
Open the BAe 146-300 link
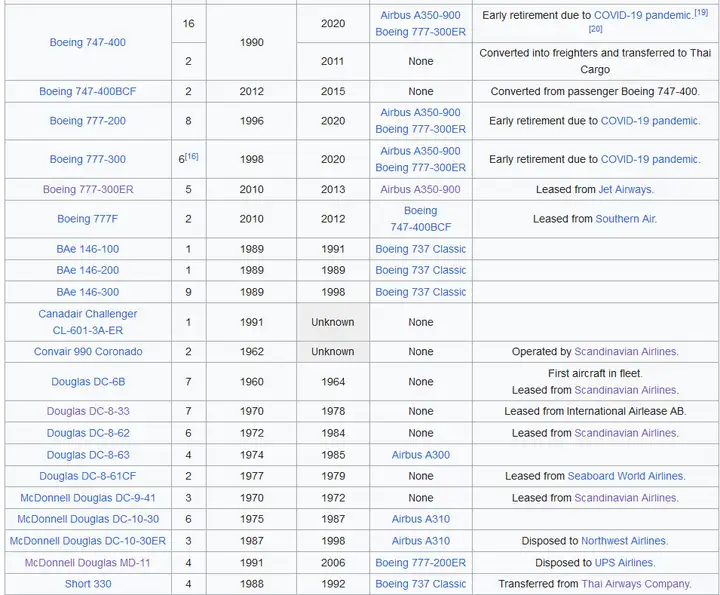coord(88,292)
